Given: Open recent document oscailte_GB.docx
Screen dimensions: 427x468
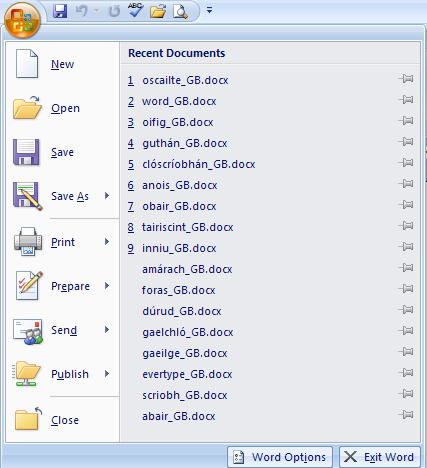Looking at the screenshot, I should click(185, 80).
